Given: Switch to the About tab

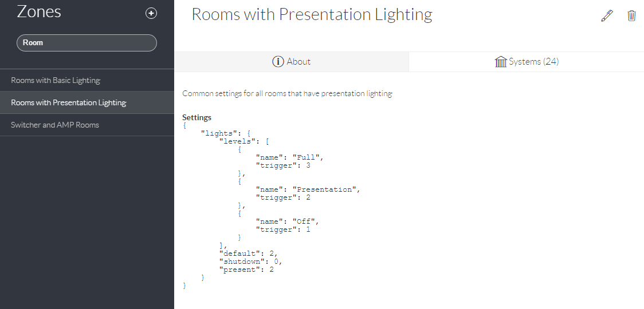Looking at the screenshot, I should pyautogui.click(x=291, y=62).
